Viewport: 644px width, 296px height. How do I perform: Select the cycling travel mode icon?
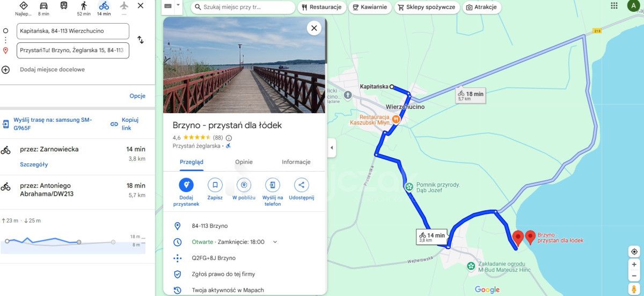coord(104,6)
